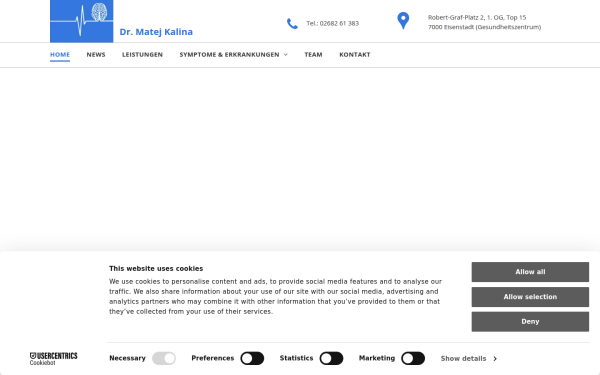Open the SYMPTOME & ERKRANKUNGEN menu
600x375 pixels.
(x=229, y=55)
